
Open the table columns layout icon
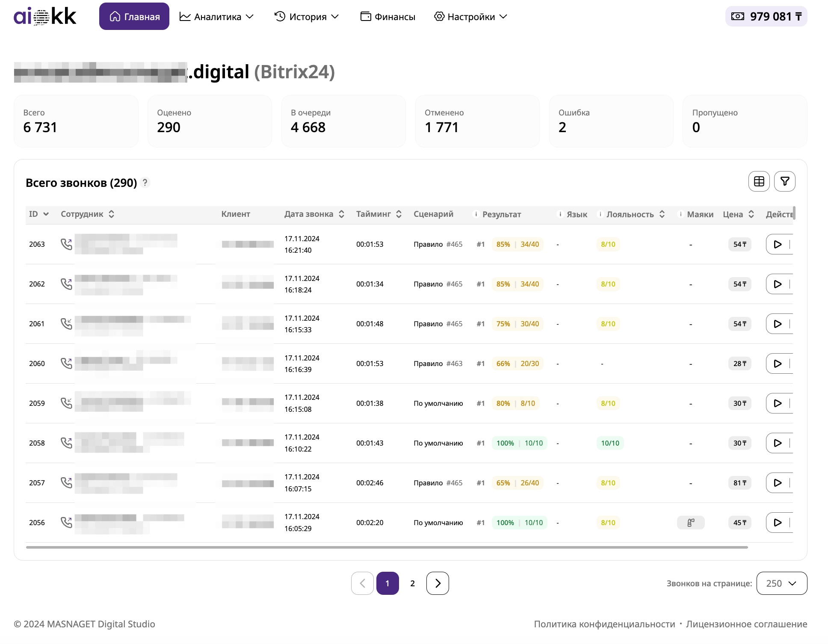pos(759,181)
